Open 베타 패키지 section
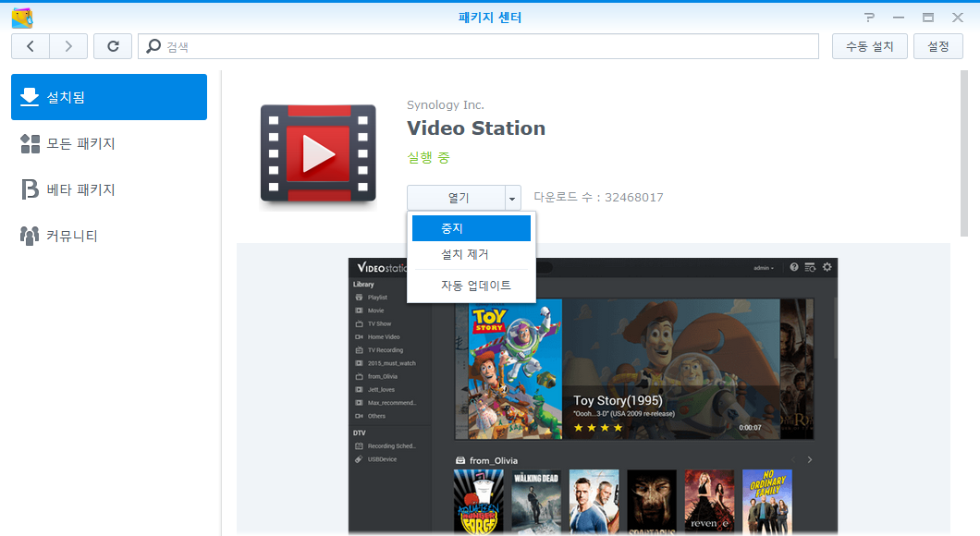980x536 pixels. [x=109, y=189]
